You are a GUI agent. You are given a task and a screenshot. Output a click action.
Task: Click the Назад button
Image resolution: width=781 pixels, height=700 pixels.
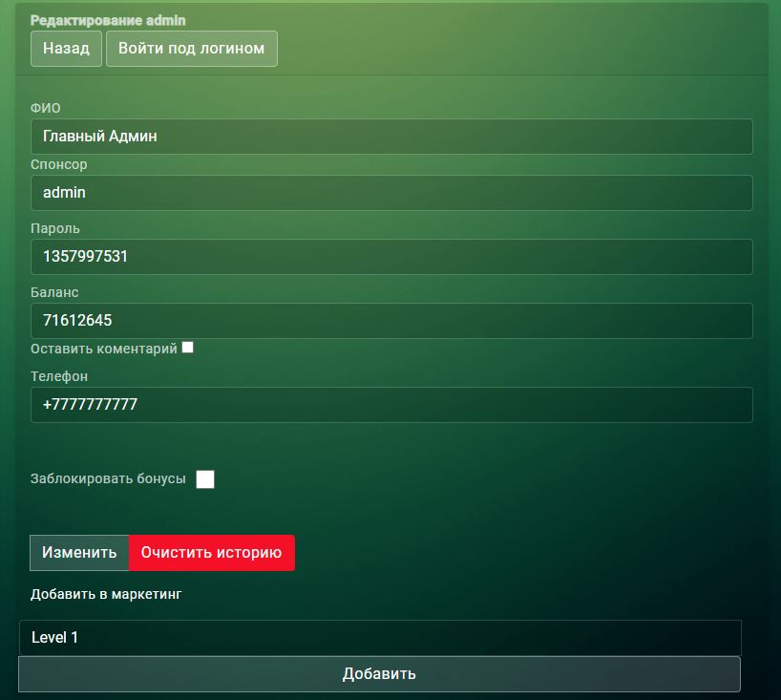click(x=66, y=49)
